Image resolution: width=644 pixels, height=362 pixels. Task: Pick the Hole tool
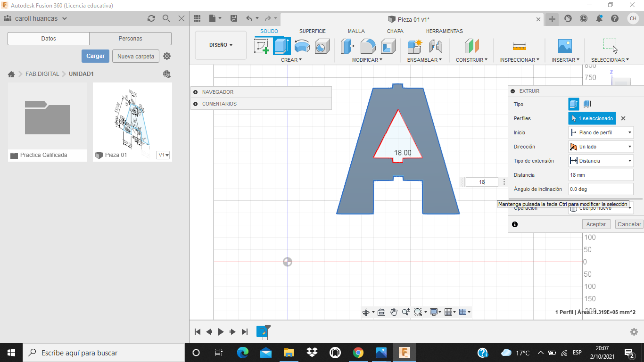(322, 46)
